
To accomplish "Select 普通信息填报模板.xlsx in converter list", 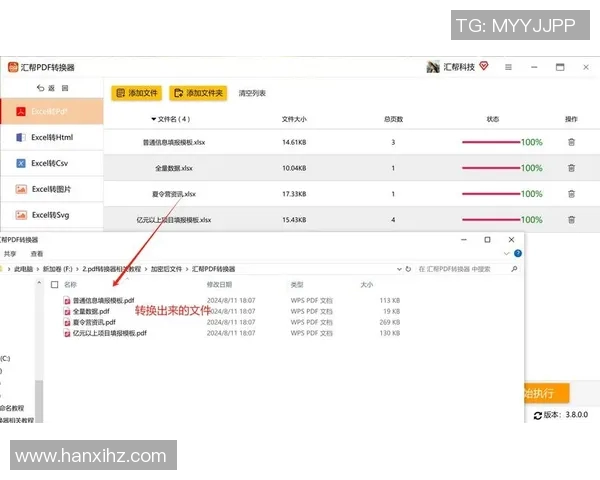I will [174, 142].
